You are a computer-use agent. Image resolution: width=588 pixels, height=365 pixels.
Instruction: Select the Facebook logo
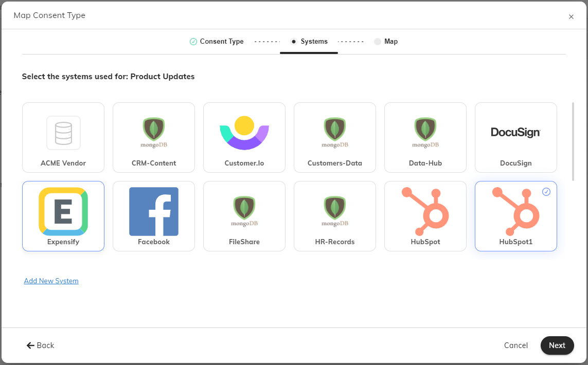tap(154, 211)
